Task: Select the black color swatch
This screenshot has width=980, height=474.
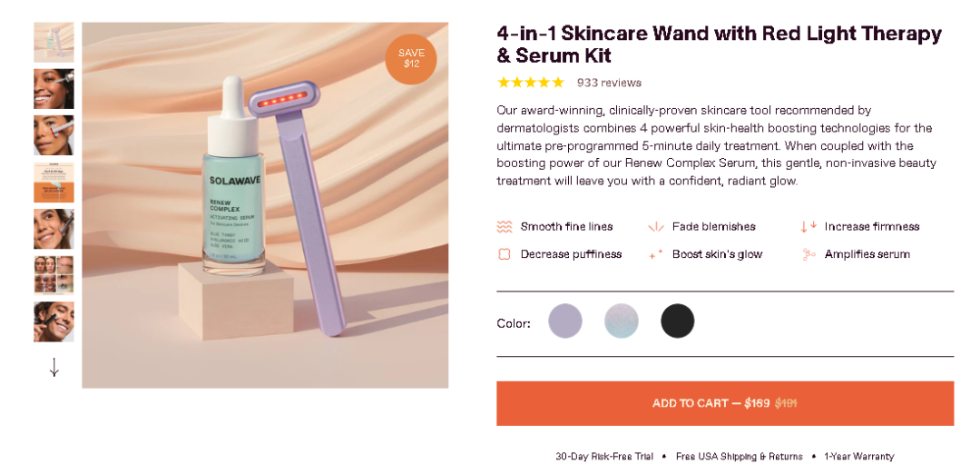Action: click(x=677, y=321)
